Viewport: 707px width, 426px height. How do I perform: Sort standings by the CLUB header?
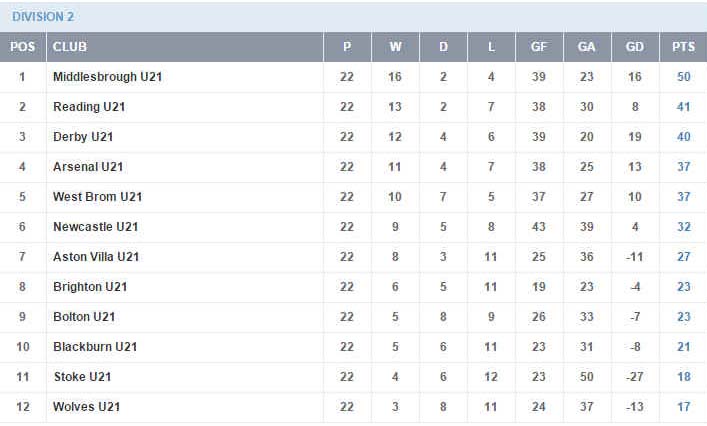pyautogui.click(x=70, y=47)
